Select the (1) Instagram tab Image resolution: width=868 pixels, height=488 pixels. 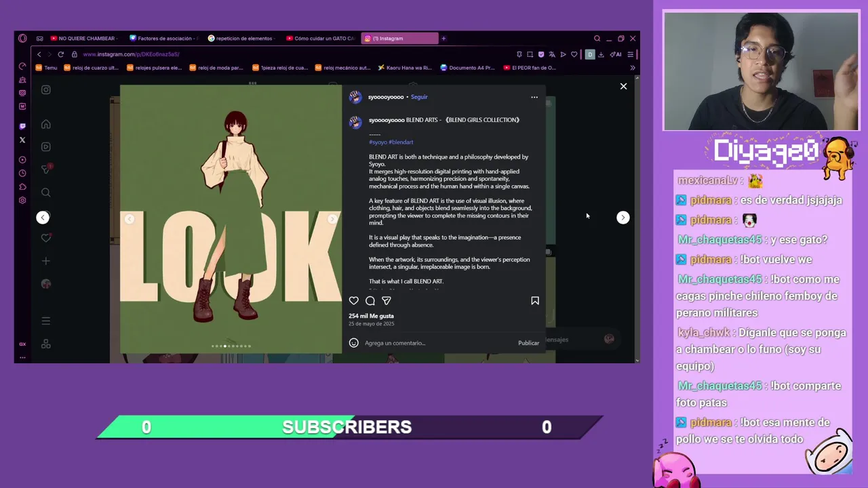click(x=399, y=39)
